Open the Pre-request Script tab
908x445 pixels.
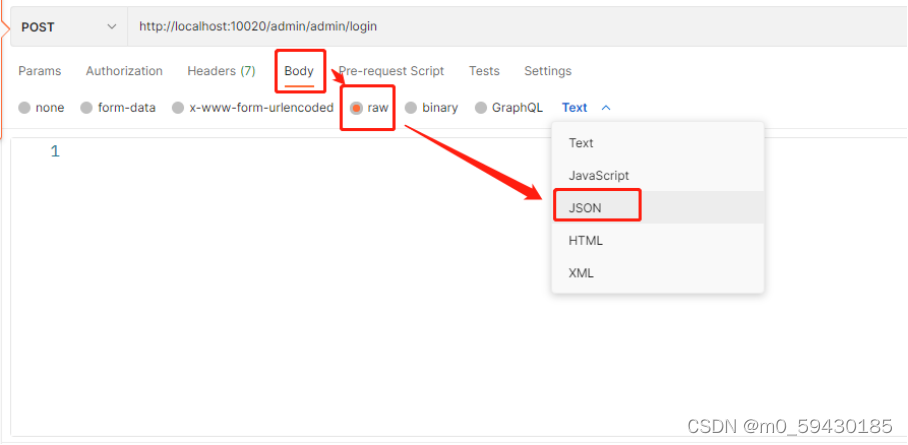coord(391,71)
